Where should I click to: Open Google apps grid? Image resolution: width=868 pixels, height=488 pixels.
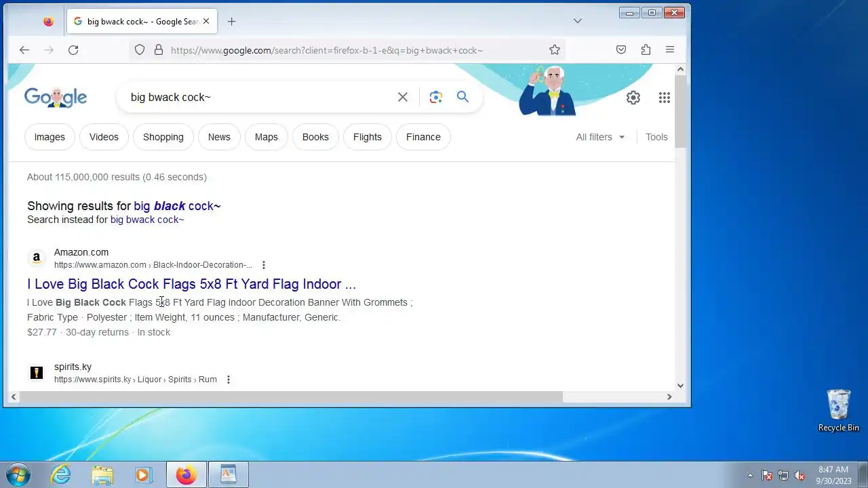[665, 98]
